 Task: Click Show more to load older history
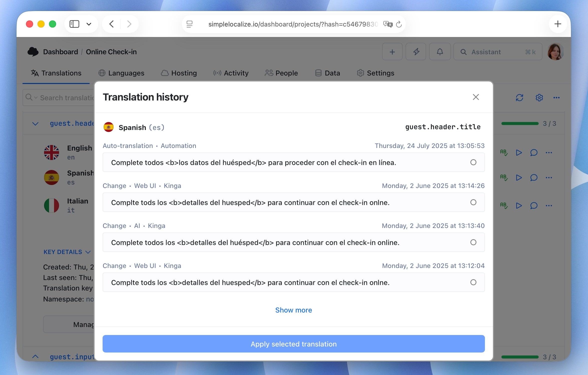point(293,310)
